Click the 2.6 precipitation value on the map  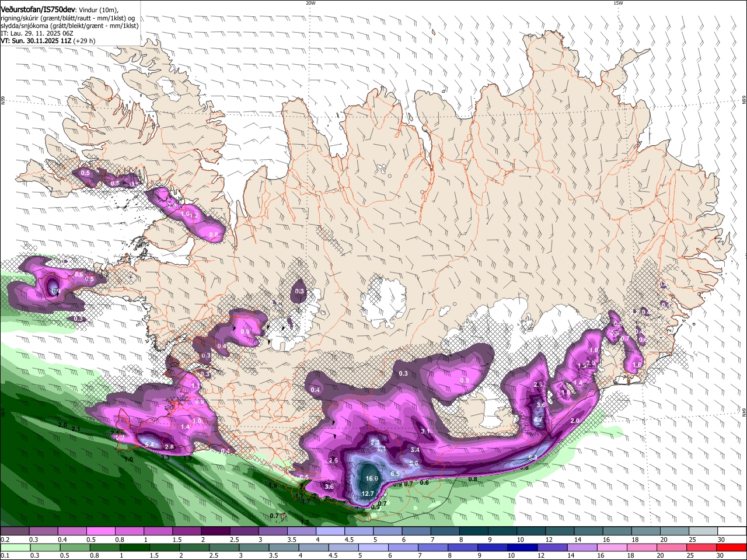coord(333,460)
